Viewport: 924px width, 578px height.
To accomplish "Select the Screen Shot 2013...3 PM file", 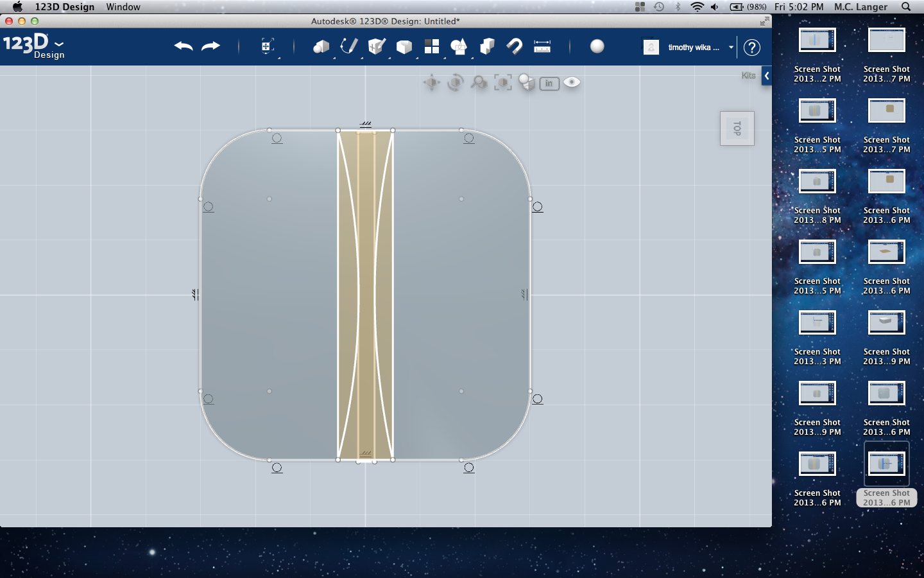I will [x=817, y=338].
